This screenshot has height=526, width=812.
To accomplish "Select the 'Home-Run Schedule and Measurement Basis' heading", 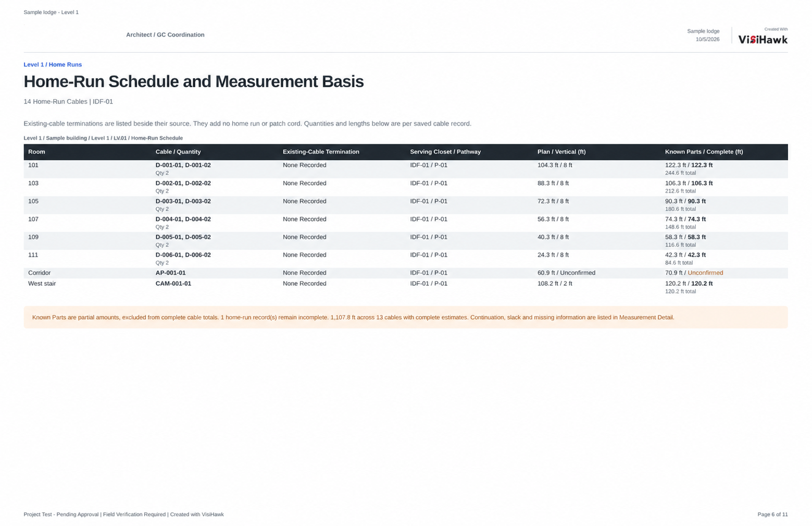I will [x=194, y=81].
